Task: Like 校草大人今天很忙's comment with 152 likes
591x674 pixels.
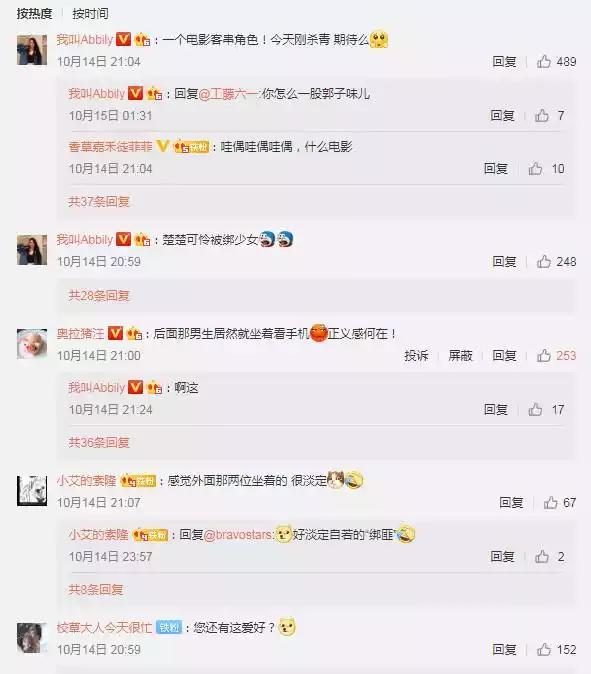Action: click(544, 649)
